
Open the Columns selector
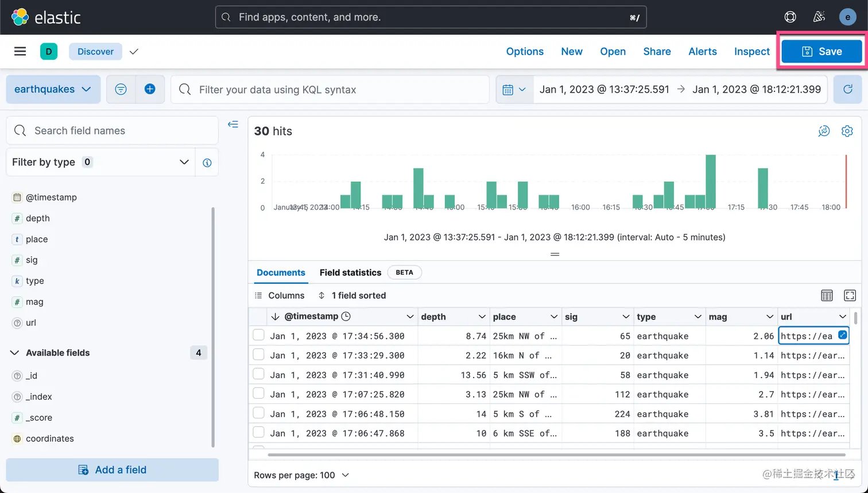tap(280, 295)
